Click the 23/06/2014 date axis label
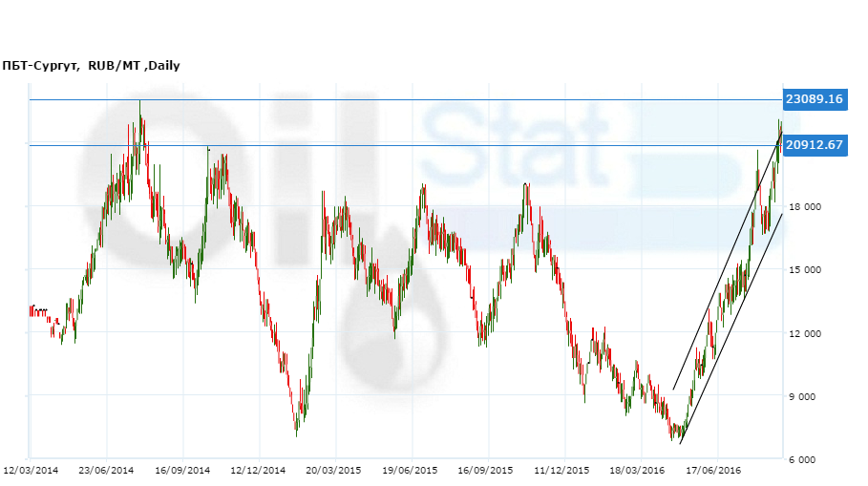This screenshot has width=868, height=486. tap(106, 471)
